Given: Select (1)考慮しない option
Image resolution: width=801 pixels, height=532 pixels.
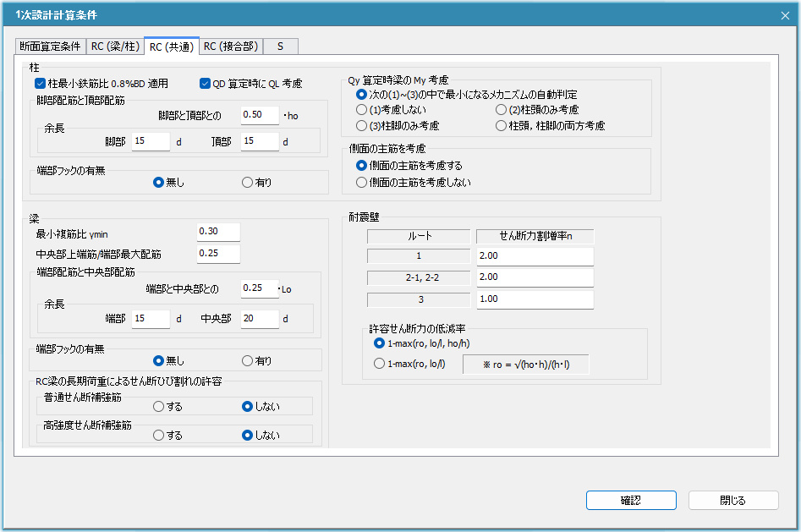Looking at the screenshot, I should pos(391,110).
